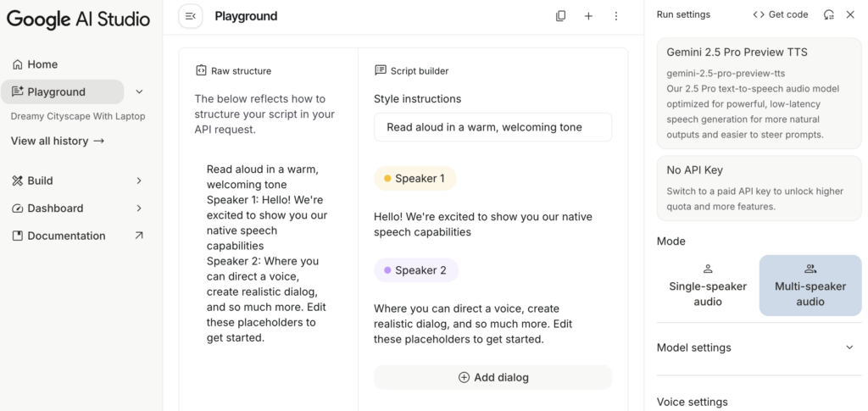Click the copy icon in Playground header

pyautogui.click(x=560, y=16)
